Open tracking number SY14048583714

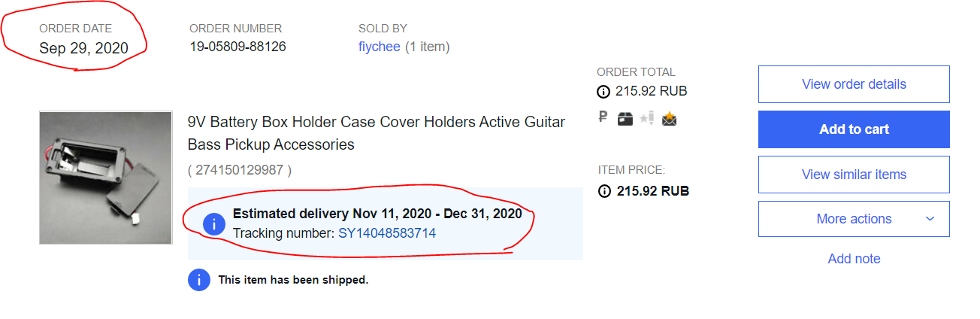(x=386, y=233)
